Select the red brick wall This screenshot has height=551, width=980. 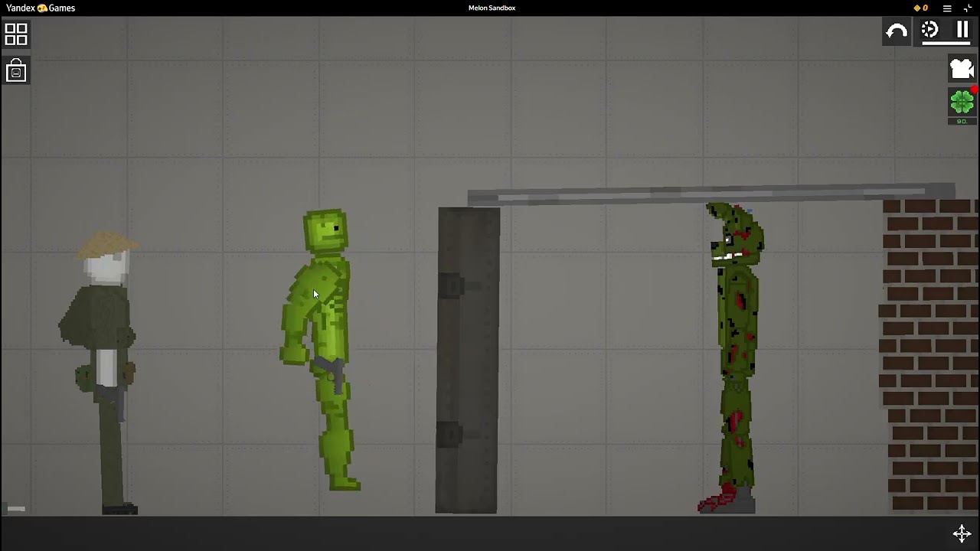click(928, 356)
